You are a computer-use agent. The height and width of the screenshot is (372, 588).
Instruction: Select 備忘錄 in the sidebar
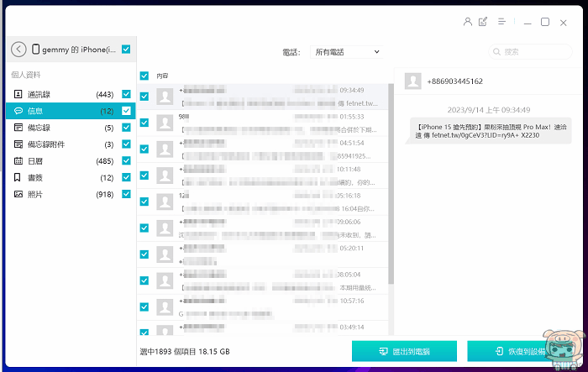(x=71, y=128)
